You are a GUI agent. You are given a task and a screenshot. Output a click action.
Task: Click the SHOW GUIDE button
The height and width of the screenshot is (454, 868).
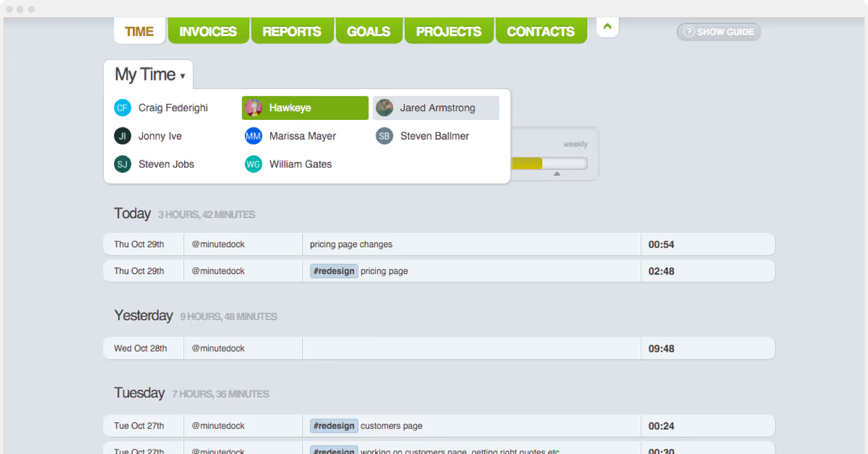pyautogui.click(x=718, y=32)
